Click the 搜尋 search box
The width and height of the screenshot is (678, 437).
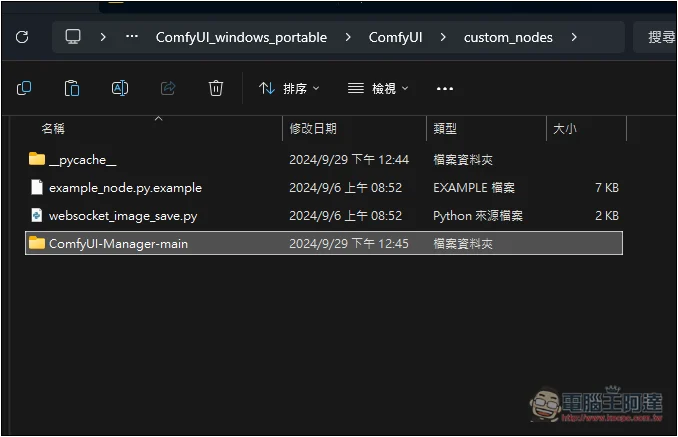click(x=658, y=37)
